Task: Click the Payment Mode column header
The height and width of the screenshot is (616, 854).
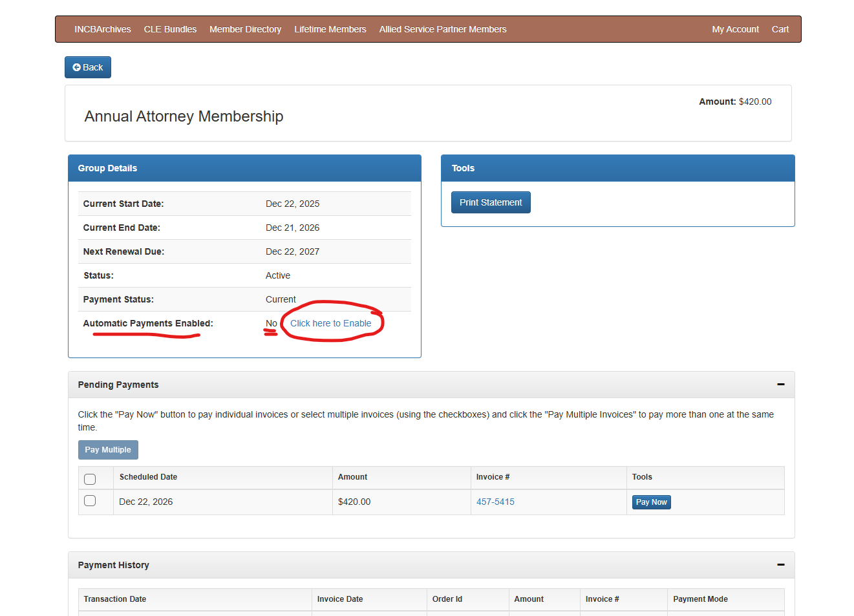Action: 700,599
